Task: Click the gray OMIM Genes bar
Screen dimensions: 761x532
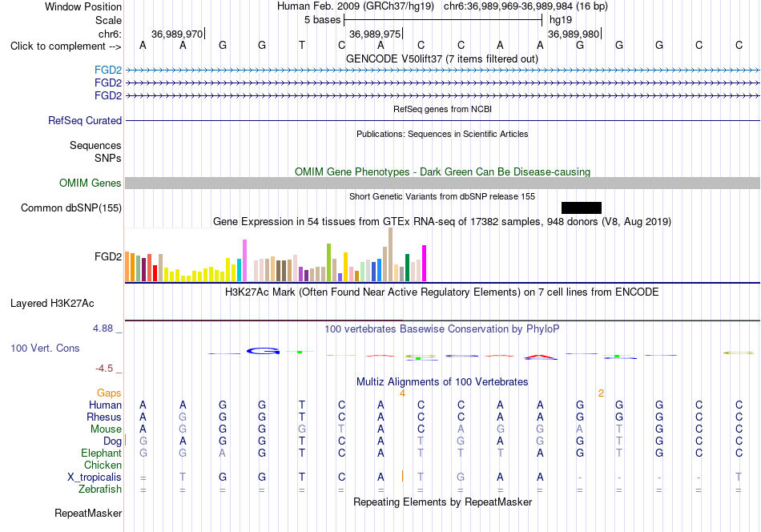Action: [x=443, y=183]
